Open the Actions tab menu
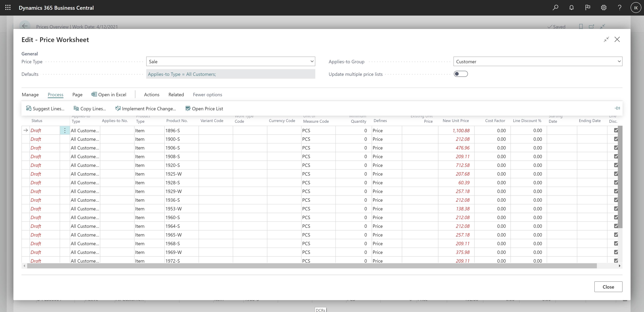This screenshot has width=644, height=312. (x=152, y=94)
